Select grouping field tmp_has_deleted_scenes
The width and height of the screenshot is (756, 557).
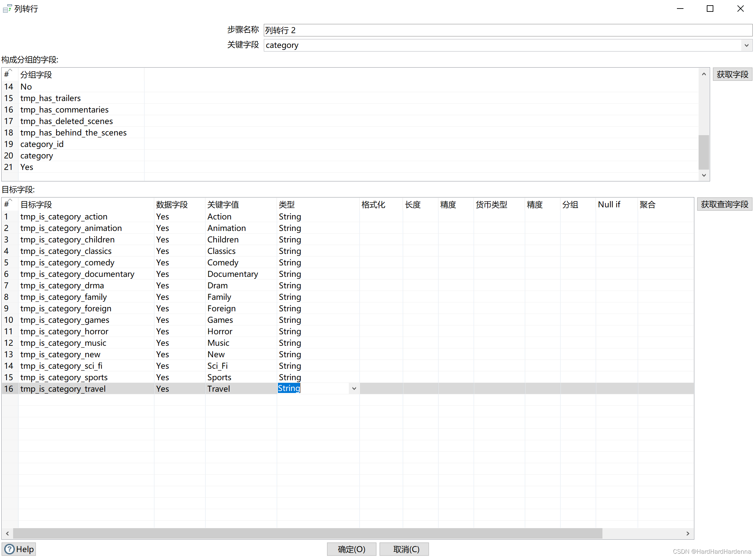point(66,121)
